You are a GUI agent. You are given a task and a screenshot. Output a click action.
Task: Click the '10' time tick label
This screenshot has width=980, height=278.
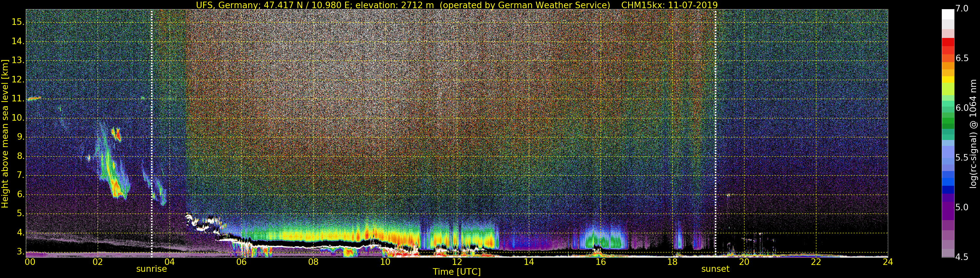[x=385, y=262]
